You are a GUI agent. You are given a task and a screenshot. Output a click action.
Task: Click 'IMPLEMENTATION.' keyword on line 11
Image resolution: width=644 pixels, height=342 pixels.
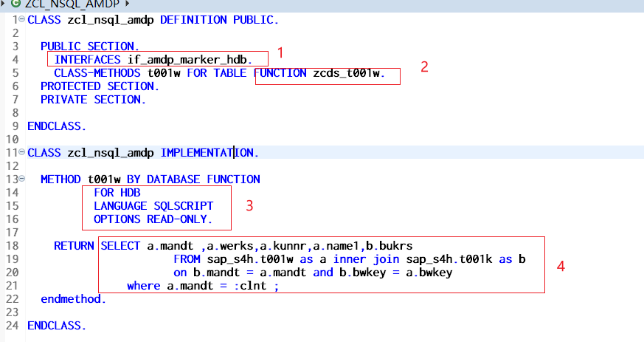pyautogui.click(x=210, y=153)
